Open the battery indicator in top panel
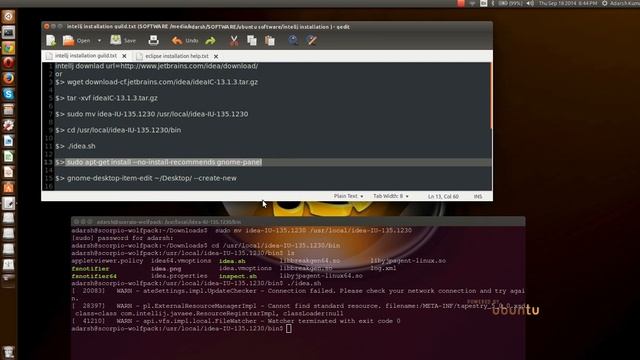640x360 pixels. [510, 3]
